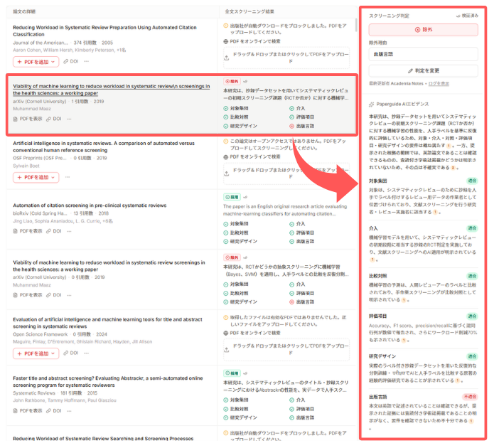This screenshot has width=494, height=448.
Task: Open PDFを追加 dropdown for Evaluation of artificial intelligence paper
Action: coord(36,353)
